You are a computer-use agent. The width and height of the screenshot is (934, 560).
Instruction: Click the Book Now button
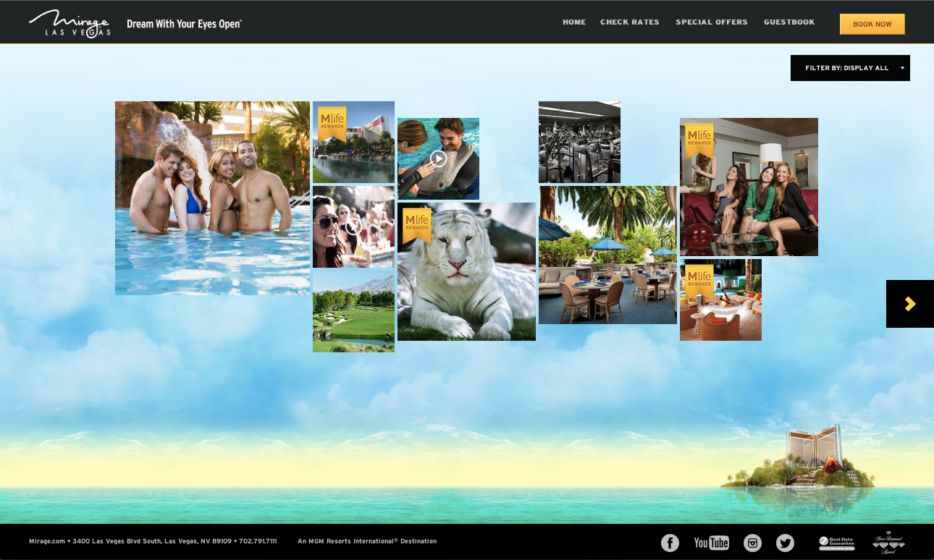872,24
